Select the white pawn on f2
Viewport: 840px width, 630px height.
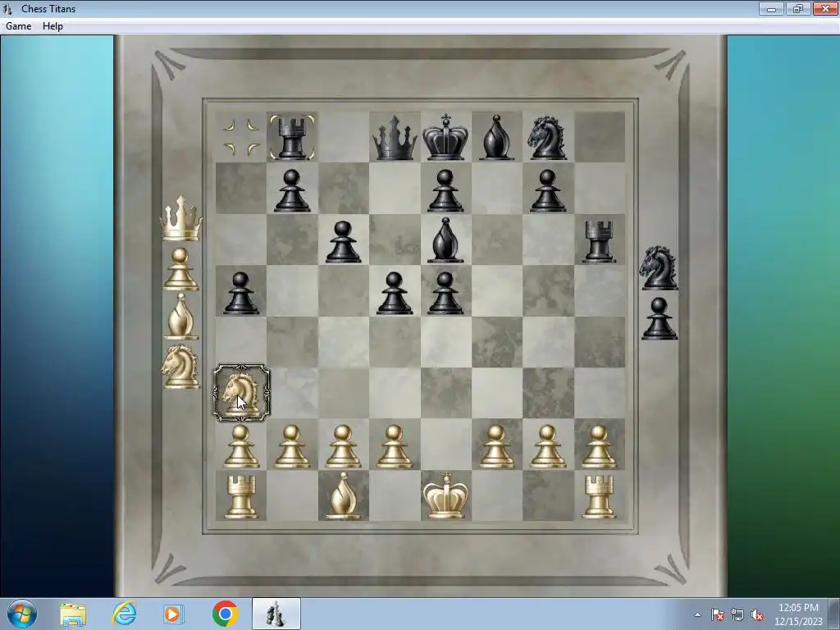[496, 447]
